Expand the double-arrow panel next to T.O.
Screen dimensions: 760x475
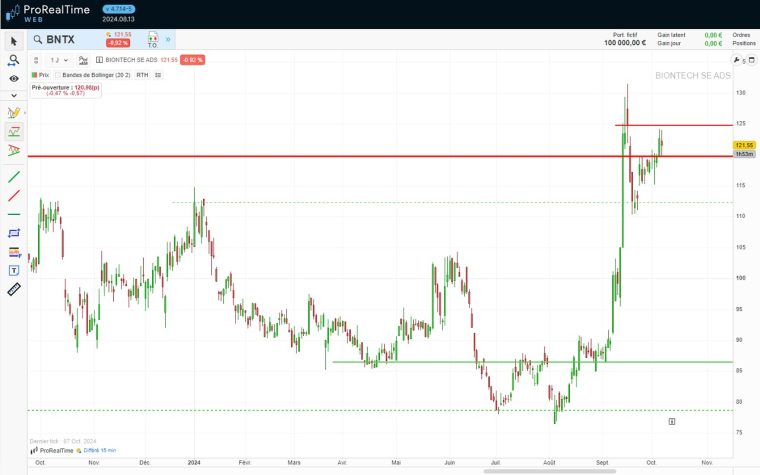coord(169,41)
